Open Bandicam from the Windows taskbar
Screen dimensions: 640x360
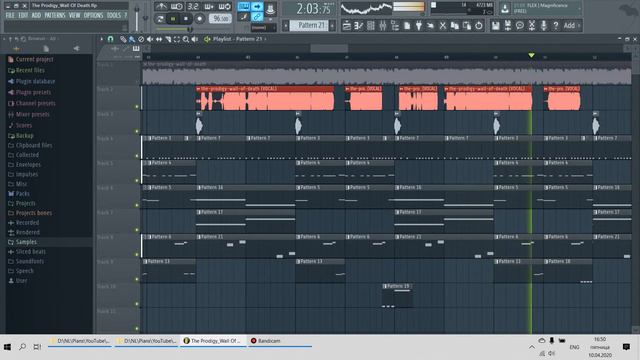[279, 341]
